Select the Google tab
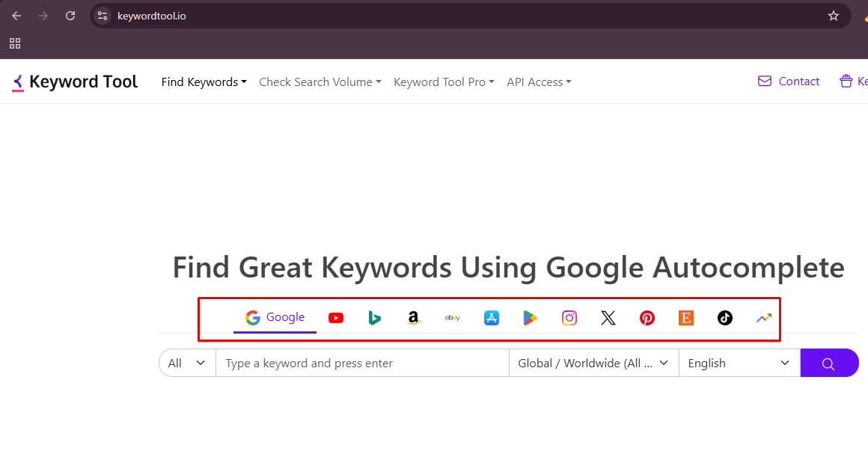Image resolution: width=868 pixels, height=460 pixels. click(275, 317)
